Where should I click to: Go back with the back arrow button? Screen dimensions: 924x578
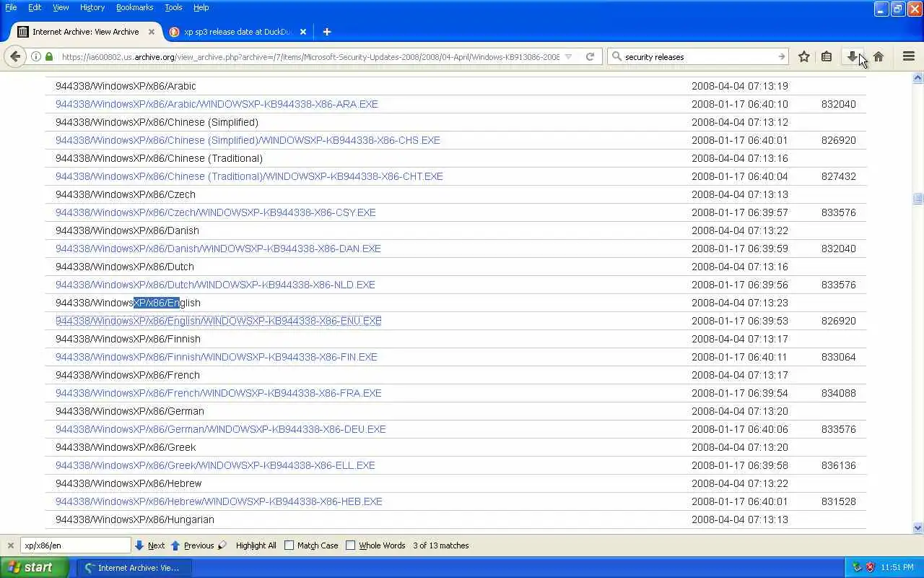[x=15, y=56]
